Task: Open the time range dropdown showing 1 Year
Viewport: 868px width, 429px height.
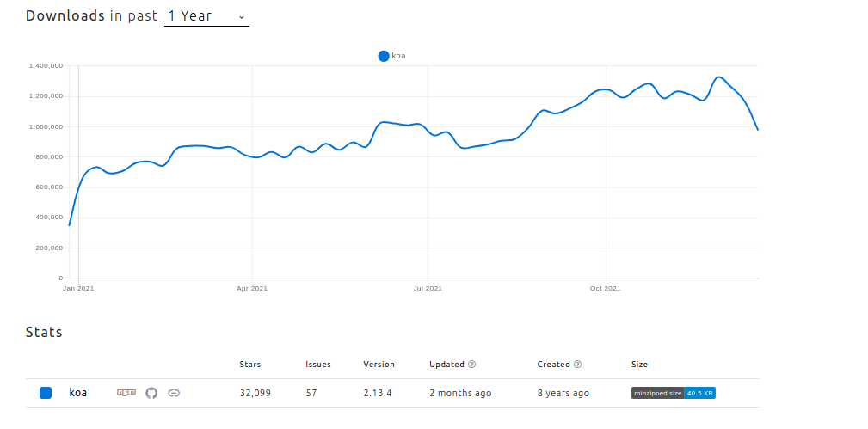Action: pos(206,16)
